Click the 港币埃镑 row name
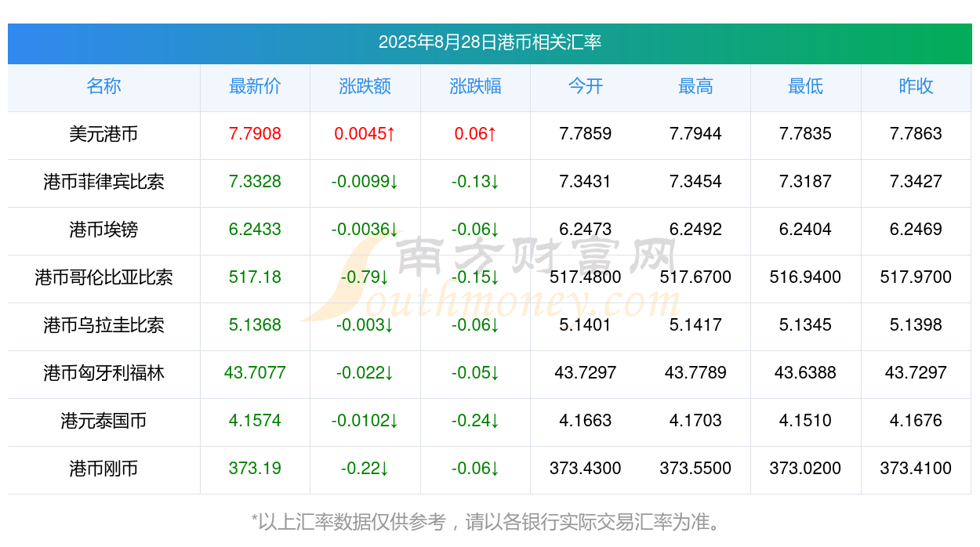This screenshot has height=547, width=980. click(x=103, y=230)
